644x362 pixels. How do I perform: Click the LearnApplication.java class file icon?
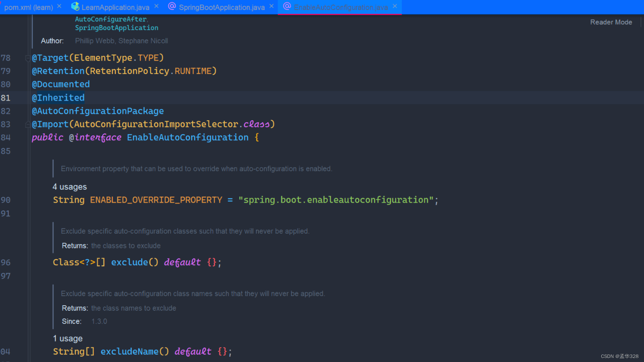75,6
